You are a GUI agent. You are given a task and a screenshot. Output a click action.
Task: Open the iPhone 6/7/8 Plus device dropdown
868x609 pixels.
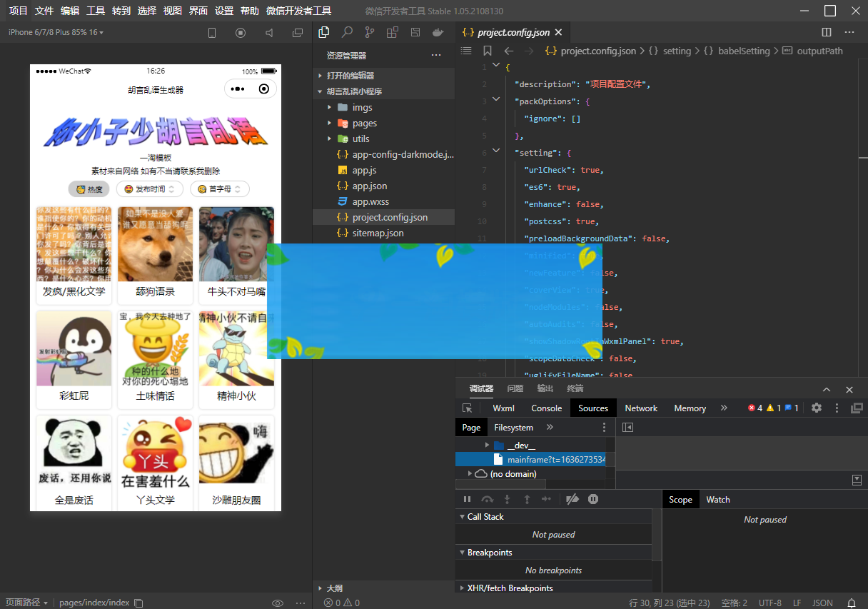56,33
